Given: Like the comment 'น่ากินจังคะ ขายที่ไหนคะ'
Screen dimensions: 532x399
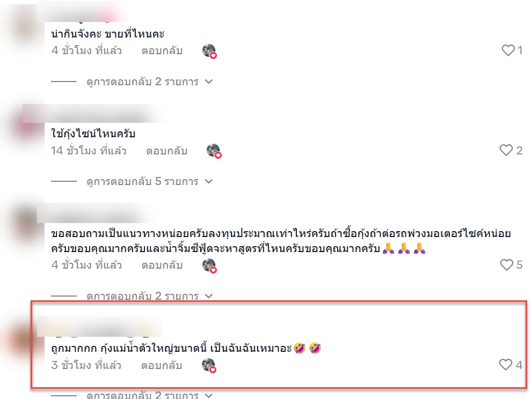Looking at the screenshot, I should pos(508,50).
